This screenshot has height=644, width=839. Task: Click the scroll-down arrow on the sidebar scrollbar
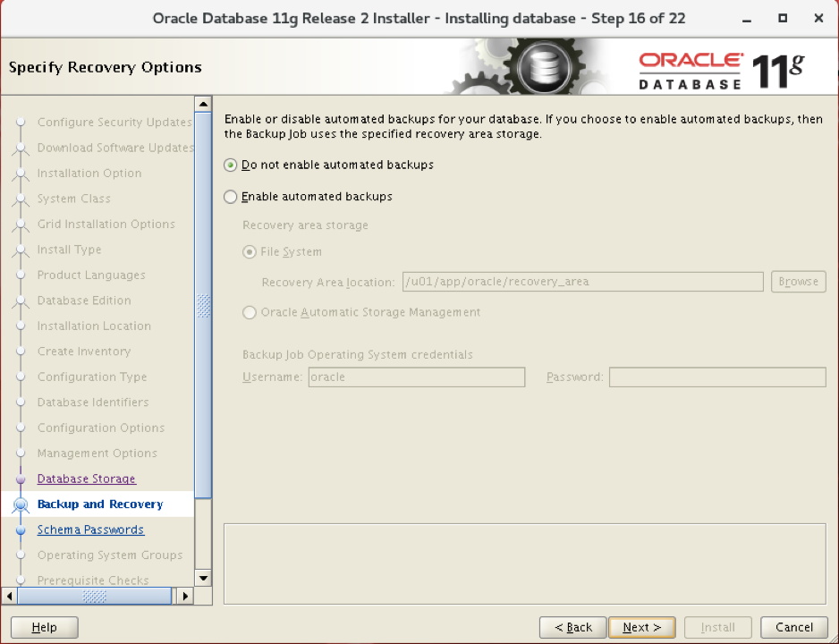point(203,580)
